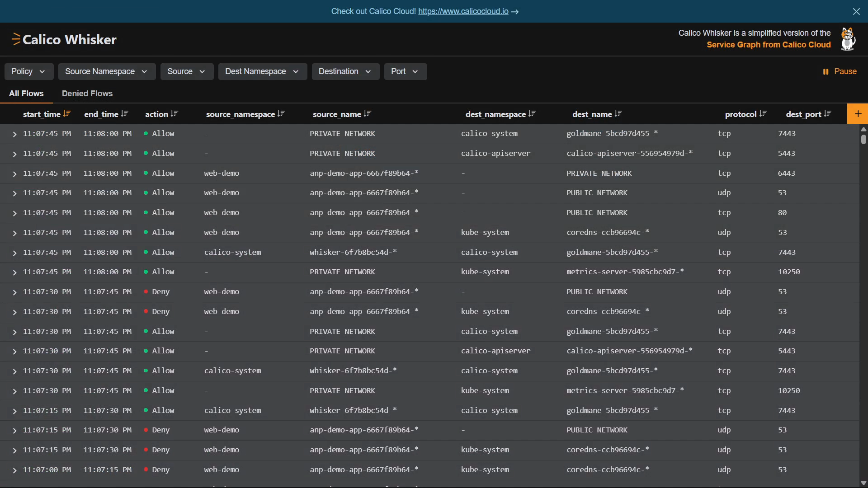Sort by source_name column icon
The height and width of the screenshot is (488, 868).
coord(368,114)
